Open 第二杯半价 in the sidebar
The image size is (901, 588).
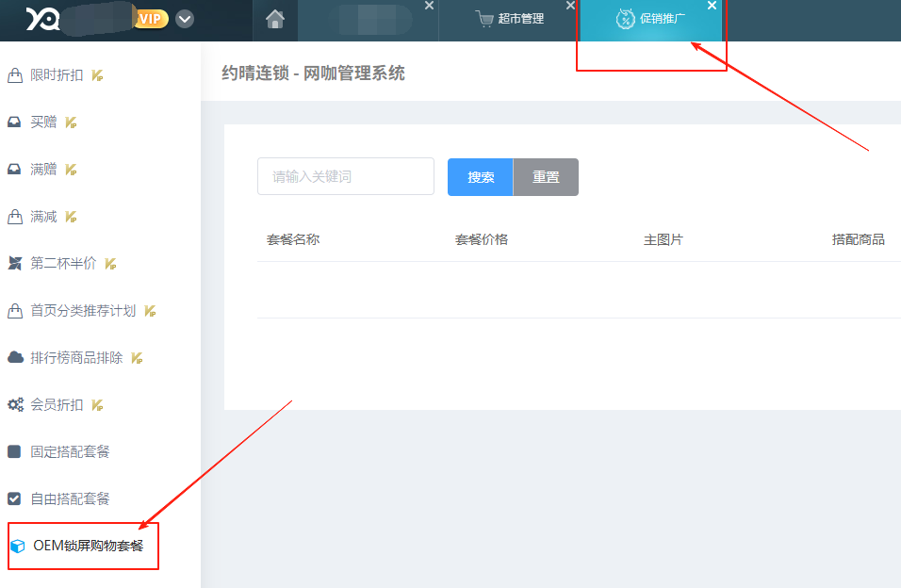[63, 263]
